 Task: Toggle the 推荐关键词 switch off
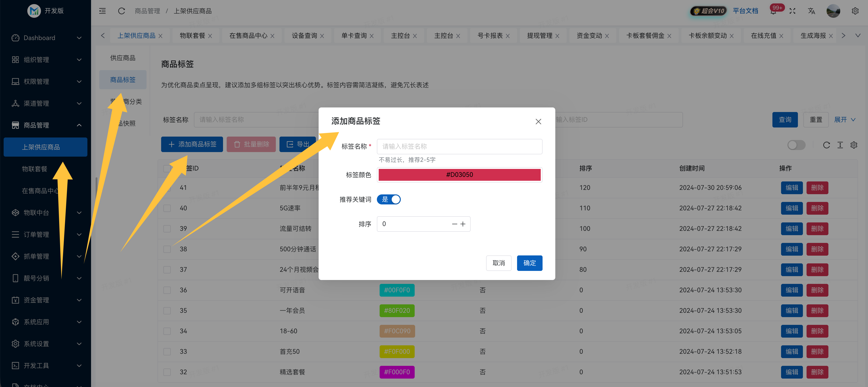388,199
